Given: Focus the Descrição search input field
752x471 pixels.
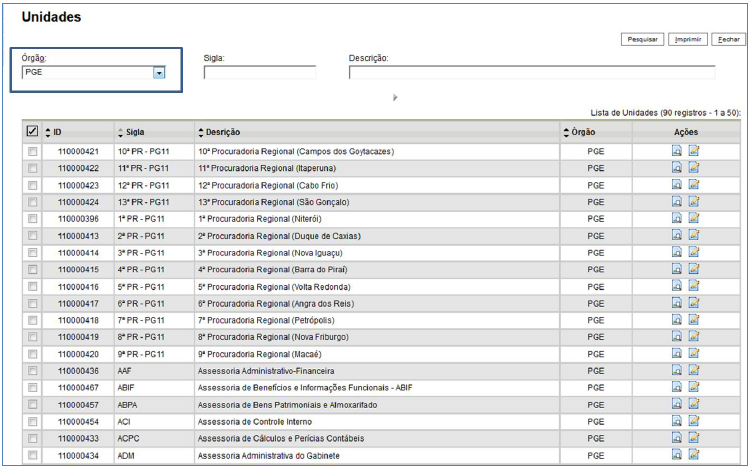Looking at the screenshot, I should click(x=531, y=72).
